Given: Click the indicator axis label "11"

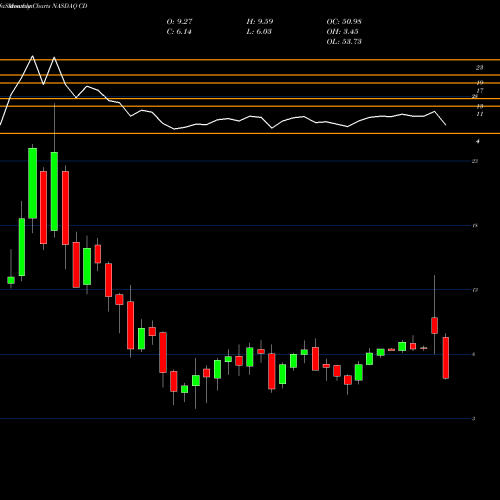Looking at the screenshot, I should coord(480,114).
